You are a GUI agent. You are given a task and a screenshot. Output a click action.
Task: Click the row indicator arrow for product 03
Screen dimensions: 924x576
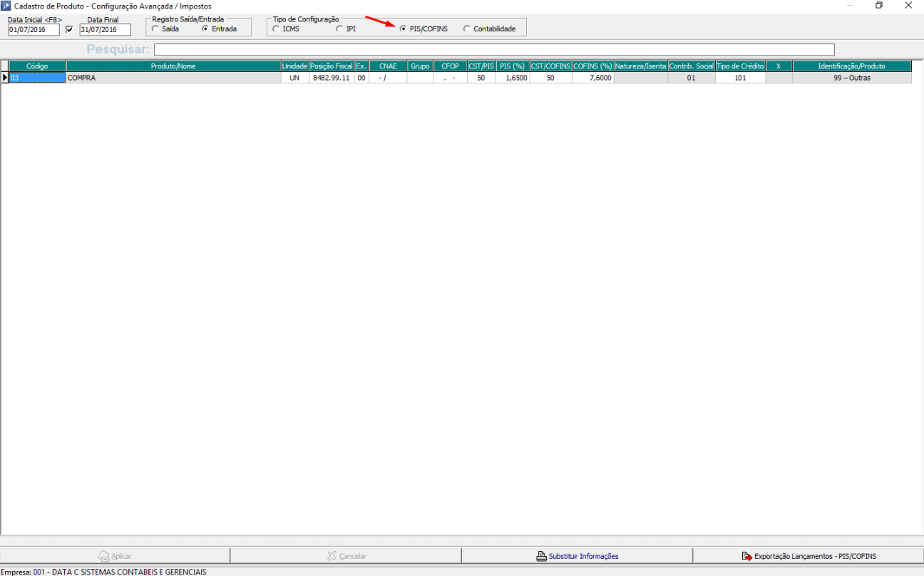5,78
